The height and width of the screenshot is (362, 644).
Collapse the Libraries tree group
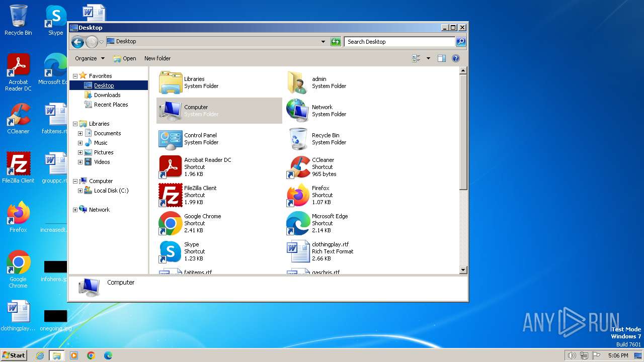[75, 124]
